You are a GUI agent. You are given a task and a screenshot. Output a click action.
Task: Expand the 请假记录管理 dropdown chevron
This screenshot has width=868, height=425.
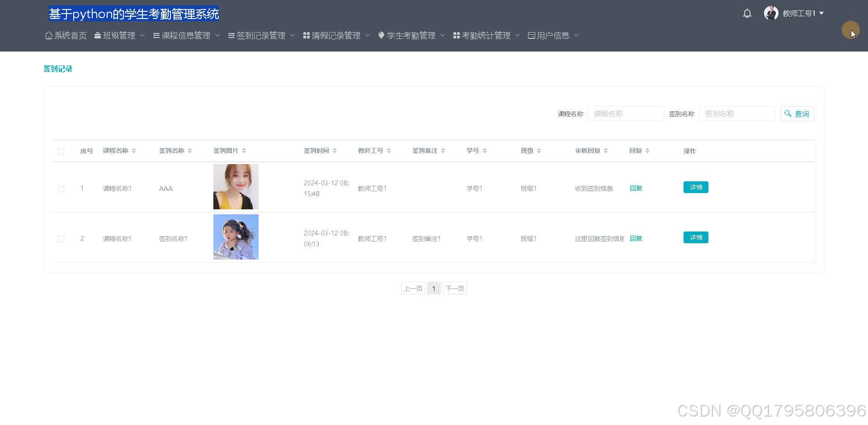[x=368, y=35]
